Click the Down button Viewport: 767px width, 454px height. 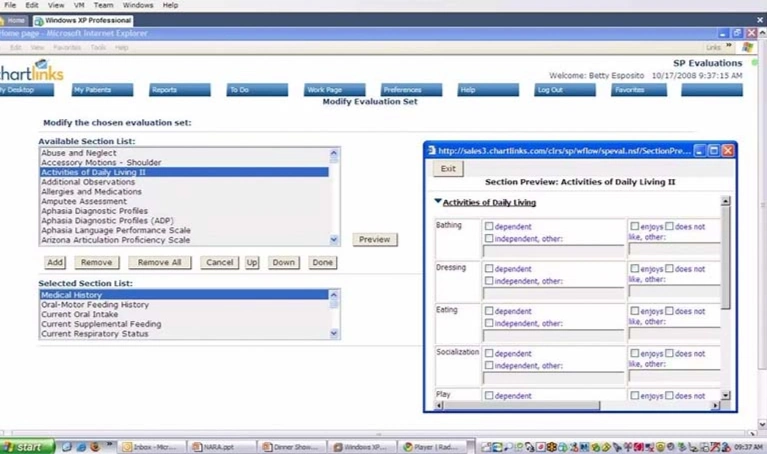pyautogui.click(x=284, y=262)
